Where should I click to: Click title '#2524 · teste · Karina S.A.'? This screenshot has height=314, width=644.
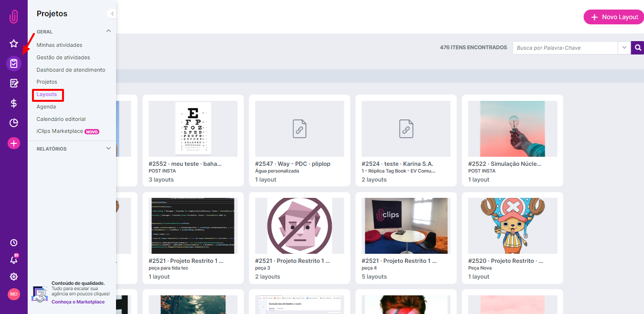pos(398,164)
